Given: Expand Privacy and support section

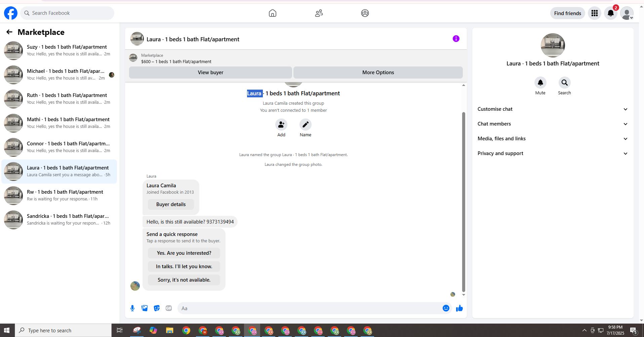Looking at the screenshot, I should [553, 153].
